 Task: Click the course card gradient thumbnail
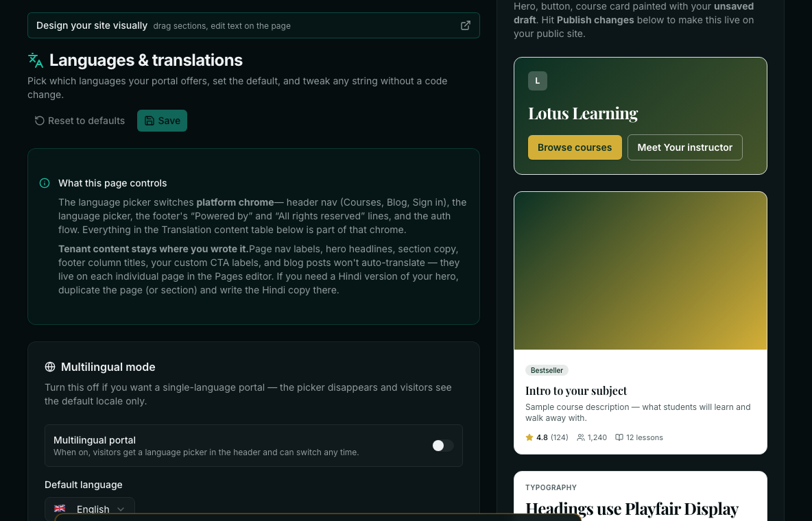coord(640,271)
